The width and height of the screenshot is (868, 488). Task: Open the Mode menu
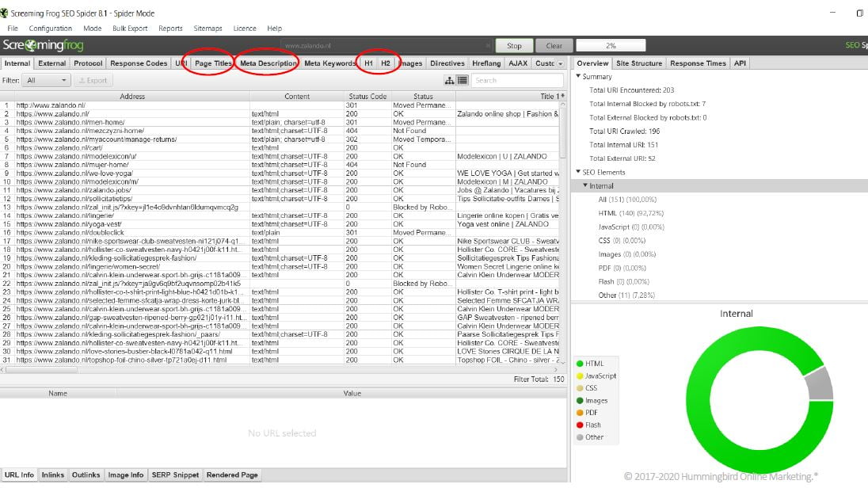click(x=93, y=29)
